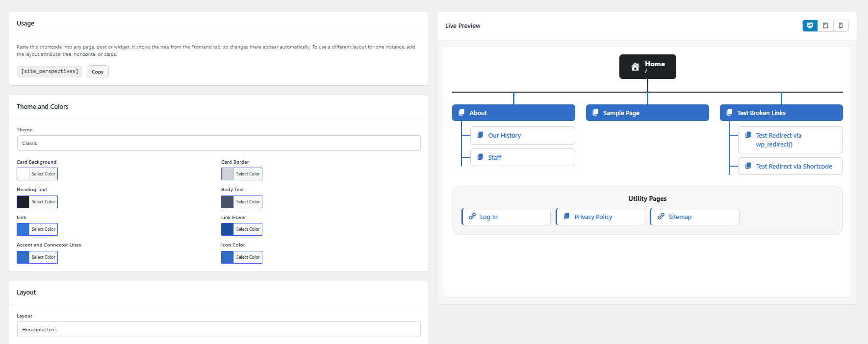Click Select Color for Icon Color

(248, 257)
